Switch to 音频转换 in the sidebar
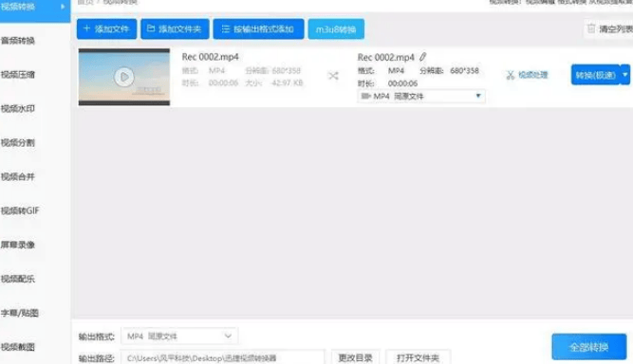 [18, 41]
